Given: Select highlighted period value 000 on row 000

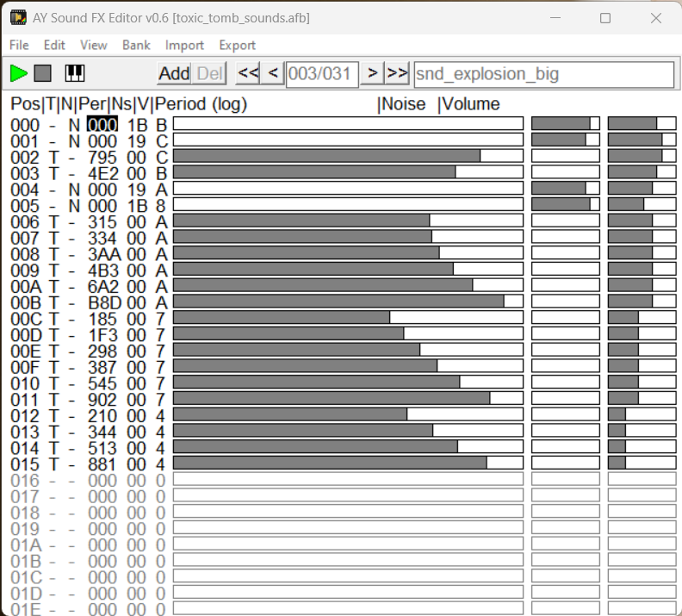Looking at the screenshot, I should [102, 125].
